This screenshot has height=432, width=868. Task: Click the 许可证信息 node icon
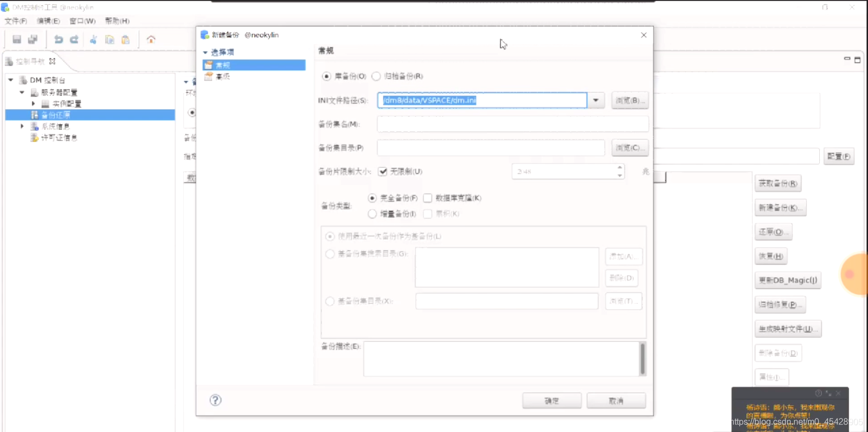coord(34,138)
